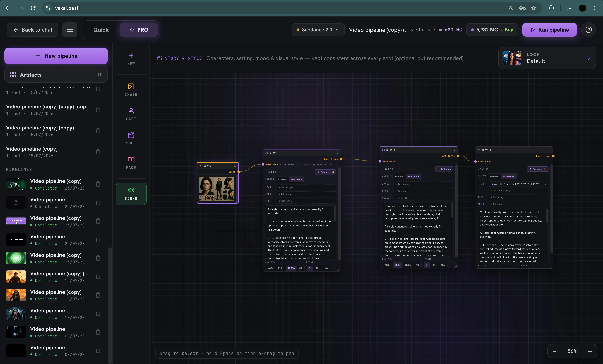The width and height of the screenshot is (603, 364).
Task: Select Reference tab in SHOT 2
Action: [x=413, y=176]
